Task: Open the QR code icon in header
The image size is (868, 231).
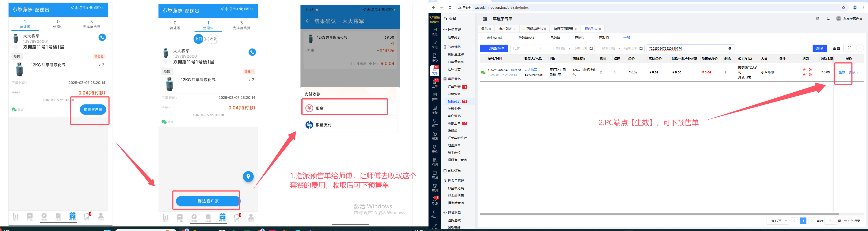Action: 817,19
